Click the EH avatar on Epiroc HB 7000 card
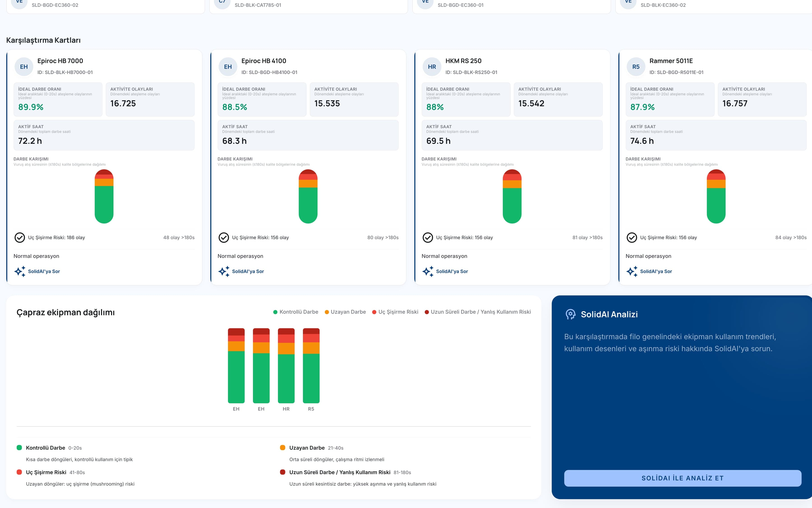 (24, 67)
